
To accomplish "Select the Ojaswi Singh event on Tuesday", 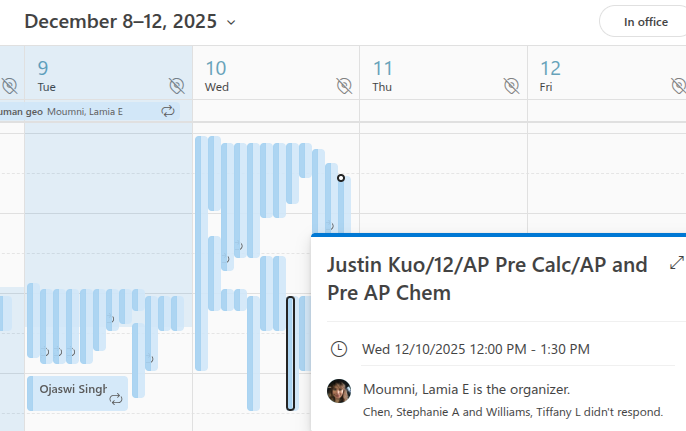I will (x=72, y=390).
